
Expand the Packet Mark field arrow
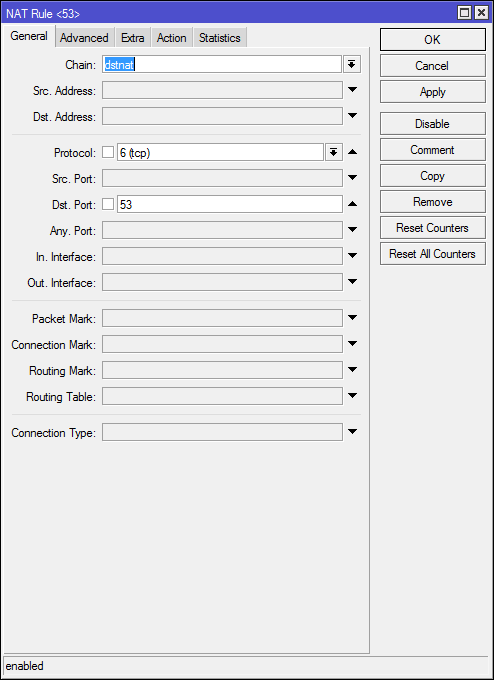(x=353, y=318)
